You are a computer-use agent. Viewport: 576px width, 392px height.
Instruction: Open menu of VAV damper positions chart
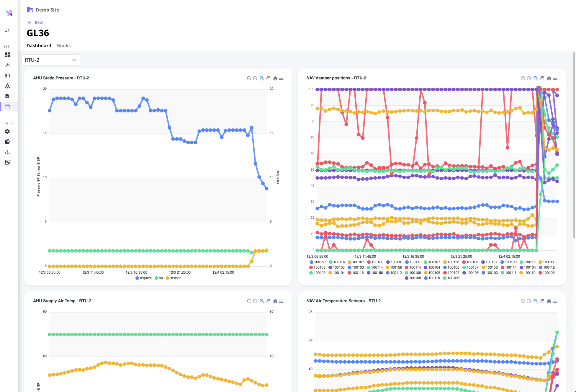click(555, 78)
